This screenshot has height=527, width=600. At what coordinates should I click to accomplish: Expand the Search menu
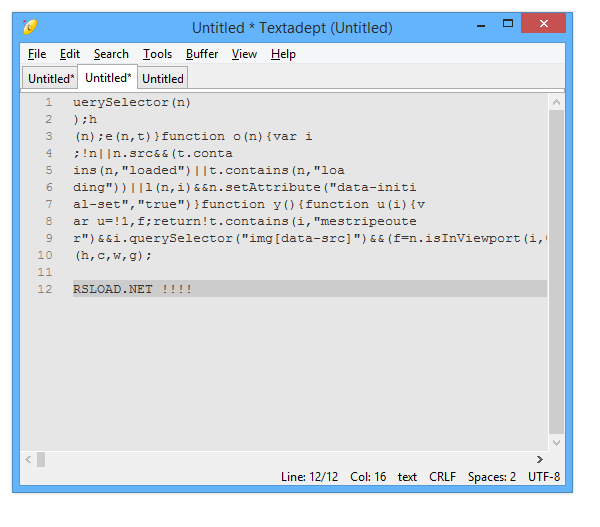111,54
